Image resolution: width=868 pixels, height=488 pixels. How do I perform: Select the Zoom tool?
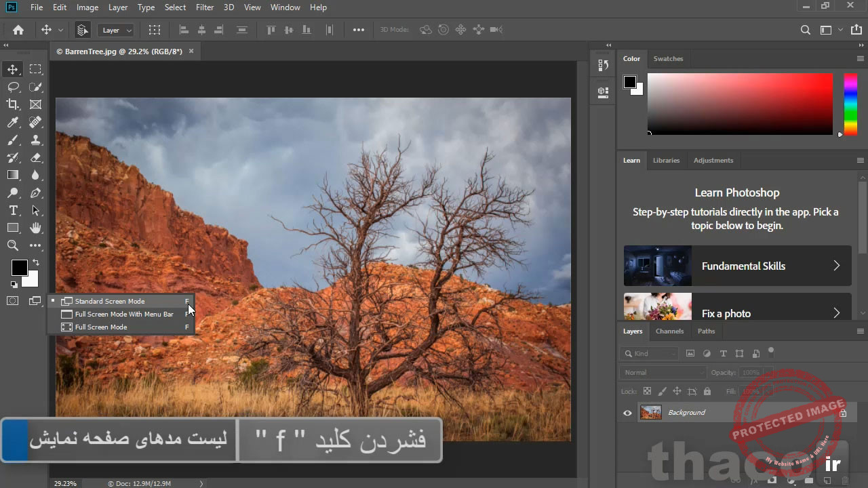(x=13, y=245)
